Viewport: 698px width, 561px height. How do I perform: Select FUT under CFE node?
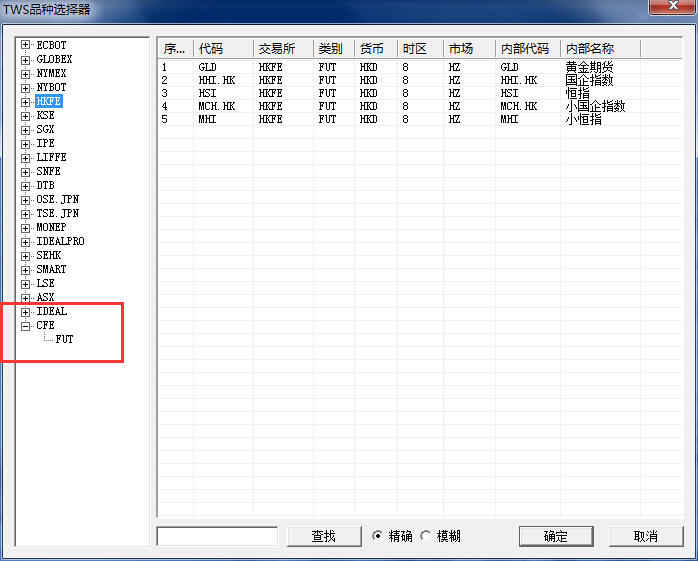65,339
